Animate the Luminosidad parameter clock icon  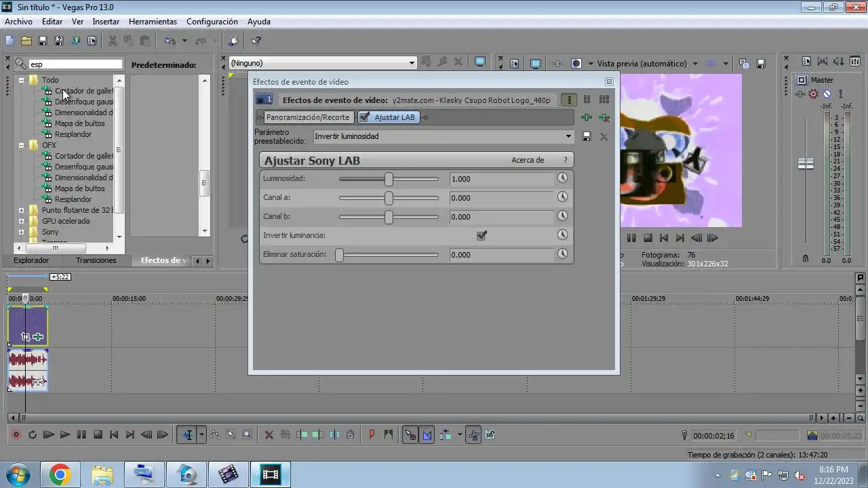pos(562,178)
